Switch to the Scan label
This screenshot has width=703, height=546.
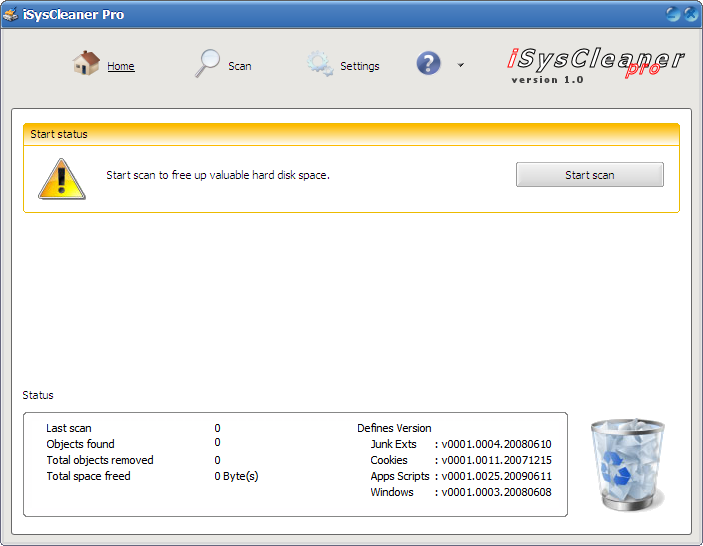coord(240,67)
